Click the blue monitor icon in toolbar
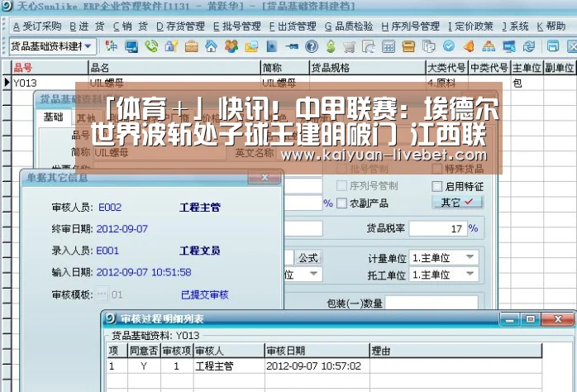The width and height of the screenshot is (577, 392). click(x=131, y=46)
